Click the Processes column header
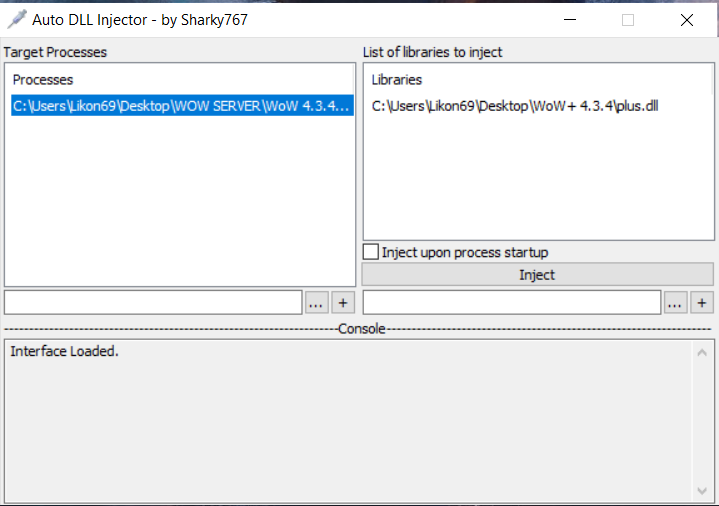 [43, 80]
